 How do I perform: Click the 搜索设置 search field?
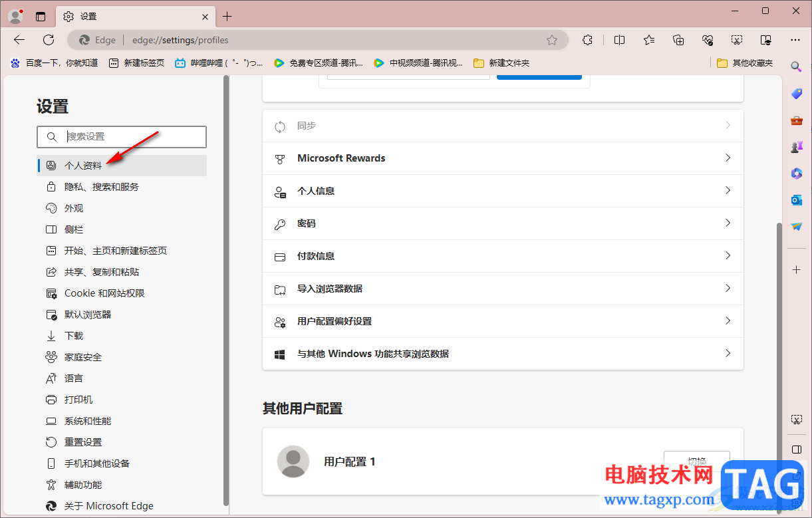tap(122, 136)
